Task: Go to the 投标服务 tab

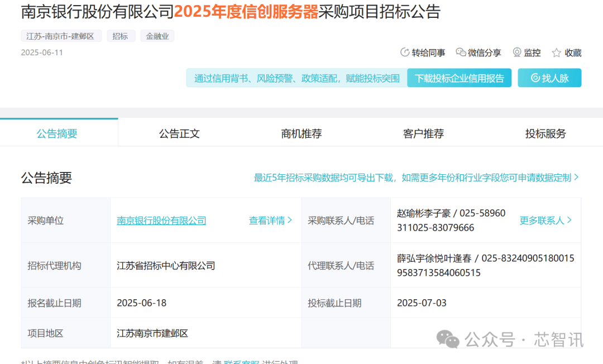Action: pyautogui.click(x=545, y=134)
